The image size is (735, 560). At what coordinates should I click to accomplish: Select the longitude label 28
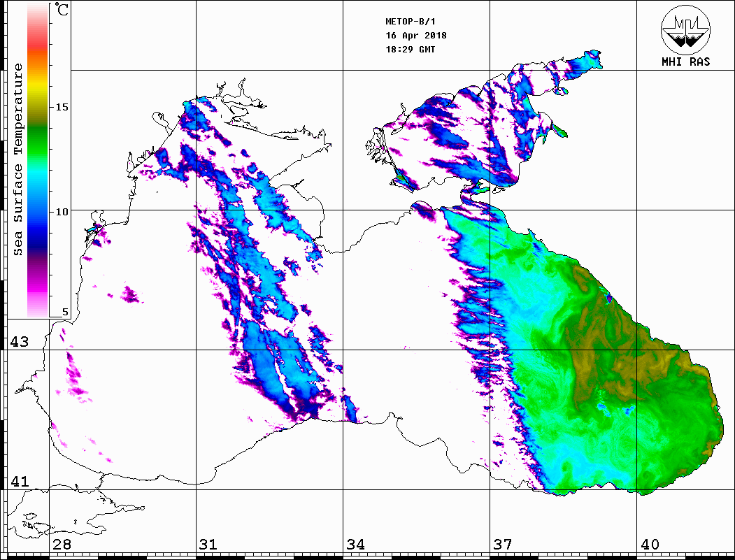[x=62, y=545]
